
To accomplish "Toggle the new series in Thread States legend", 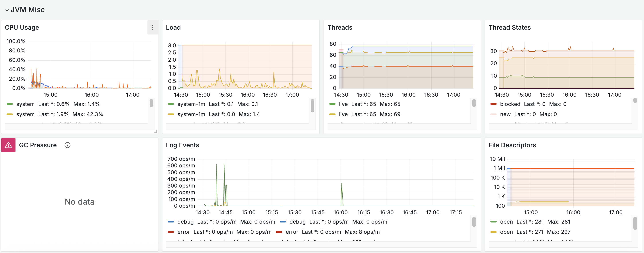I will coord(505,114).
